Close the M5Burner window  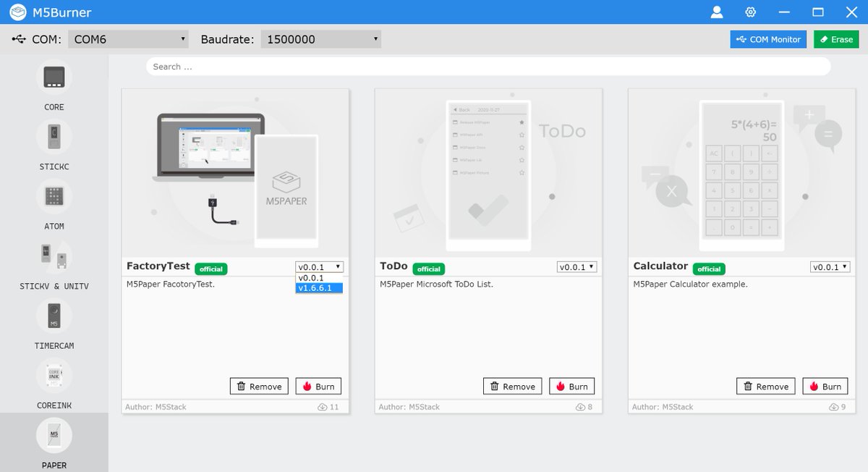click(851, 12)
